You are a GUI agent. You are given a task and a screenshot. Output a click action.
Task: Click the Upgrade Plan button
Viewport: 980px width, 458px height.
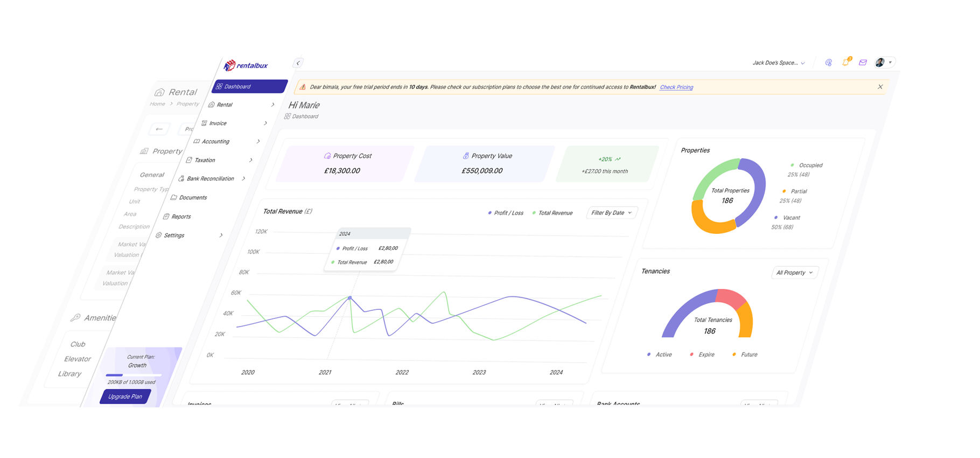click(125, 397)
